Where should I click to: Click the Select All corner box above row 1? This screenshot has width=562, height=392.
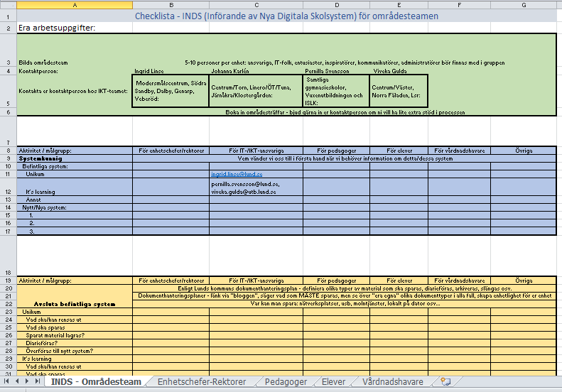[x=9, y=5]
